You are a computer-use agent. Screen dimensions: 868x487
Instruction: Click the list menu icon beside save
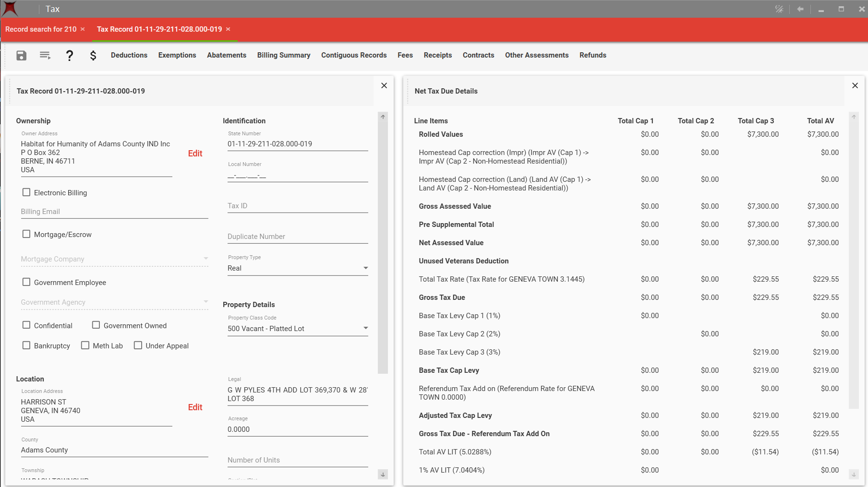(x=45, y=56)
